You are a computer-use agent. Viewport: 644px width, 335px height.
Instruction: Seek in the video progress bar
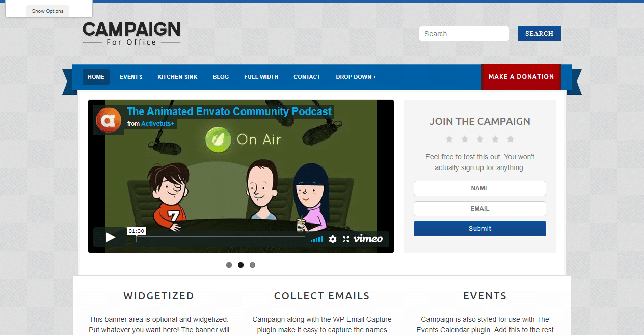[221, 239]
